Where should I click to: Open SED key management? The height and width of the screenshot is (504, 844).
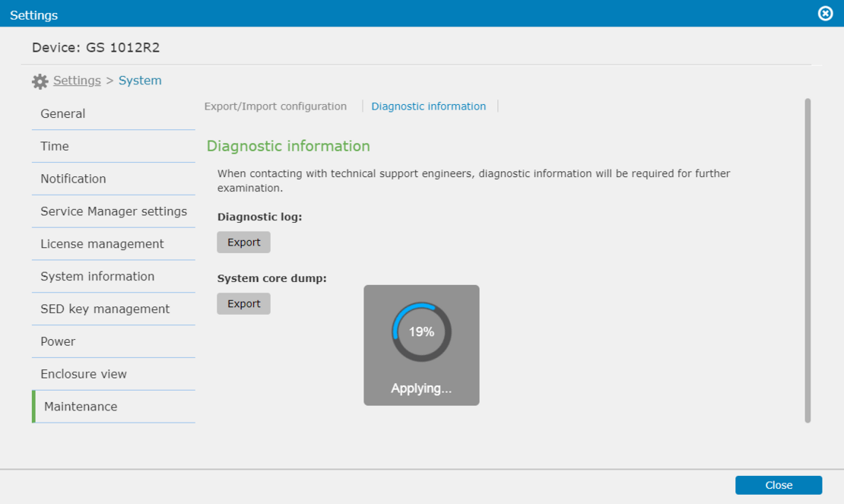click(x=104, y=309)
